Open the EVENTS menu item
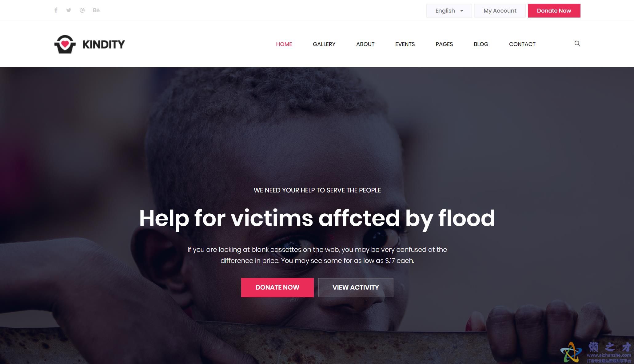 (405, 44)
